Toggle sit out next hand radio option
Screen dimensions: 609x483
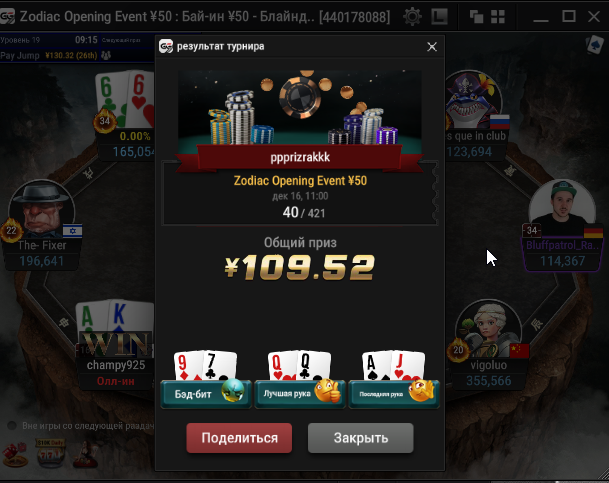click(x=12, y=426)
